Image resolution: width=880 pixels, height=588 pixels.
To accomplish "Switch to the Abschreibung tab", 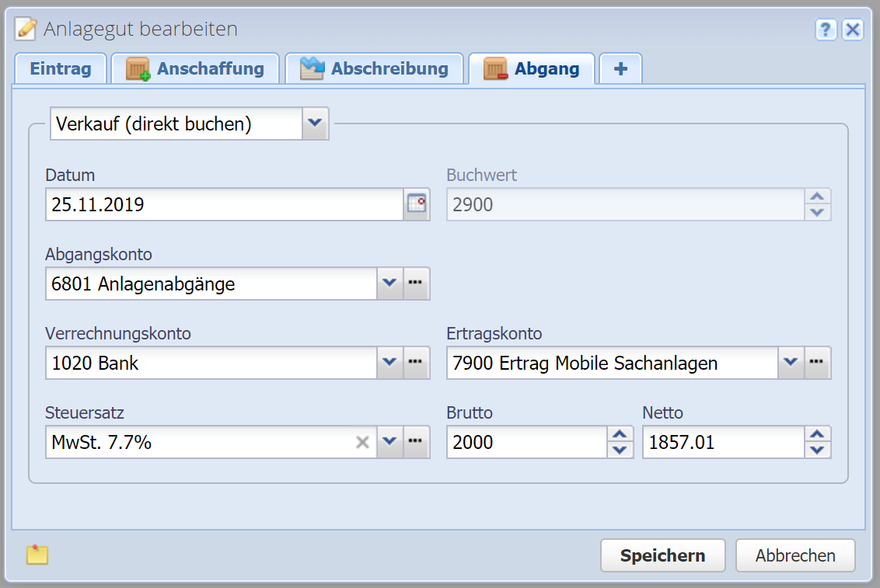I will 375,69.
